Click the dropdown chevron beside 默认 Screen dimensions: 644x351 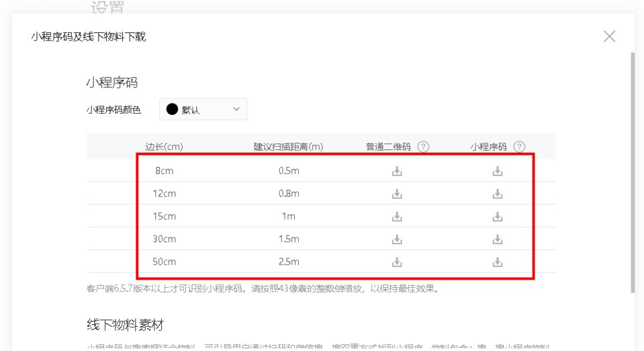(x=236, y=110)
